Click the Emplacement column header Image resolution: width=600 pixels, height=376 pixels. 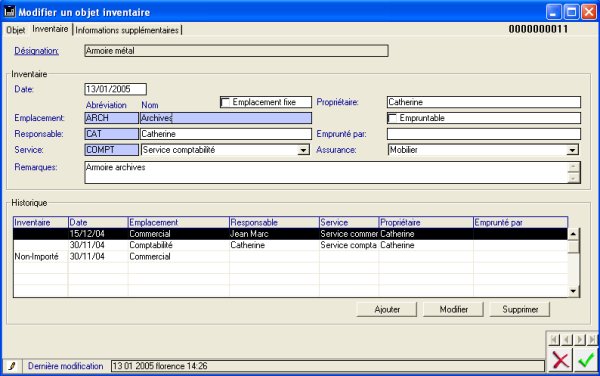179,223
